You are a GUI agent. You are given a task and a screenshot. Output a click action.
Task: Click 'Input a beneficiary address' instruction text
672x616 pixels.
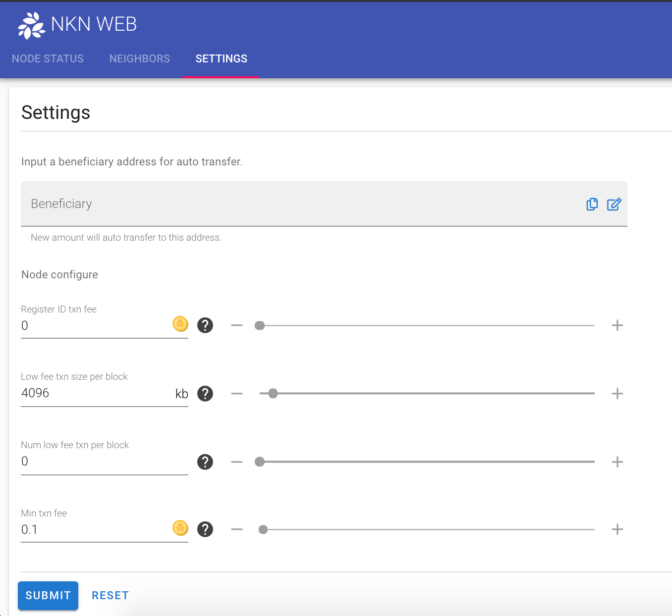[132, 162]
